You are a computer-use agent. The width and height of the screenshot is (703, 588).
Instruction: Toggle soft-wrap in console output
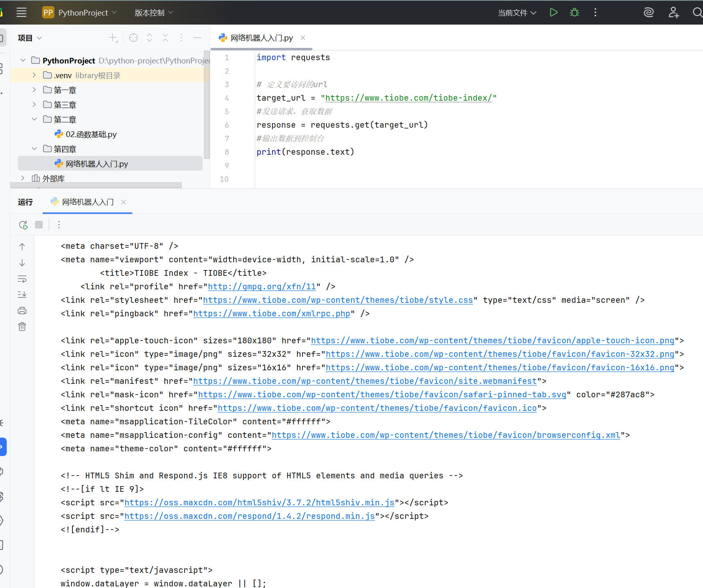point(22,279)
